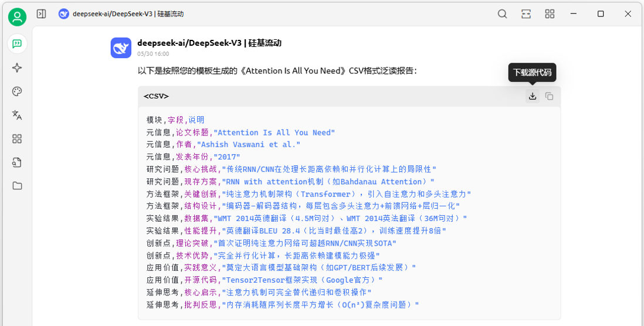Toggle the sidebar panel icon
644x326 pixels.
coord(41,14)
